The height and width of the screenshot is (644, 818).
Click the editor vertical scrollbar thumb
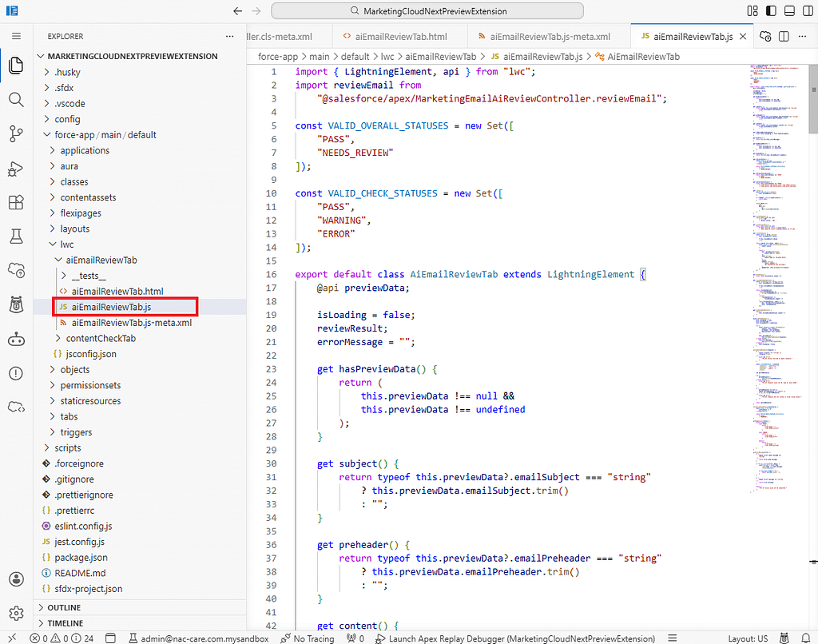813,98
